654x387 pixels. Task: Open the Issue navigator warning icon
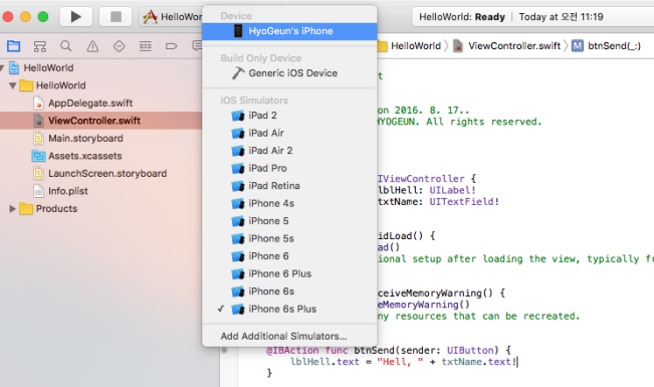point(93,46)
